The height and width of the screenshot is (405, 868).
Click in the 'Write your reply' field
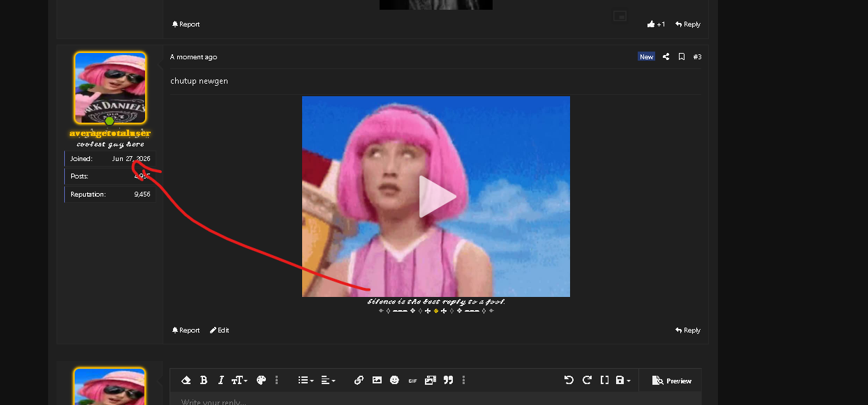click(x=435, y=399)
